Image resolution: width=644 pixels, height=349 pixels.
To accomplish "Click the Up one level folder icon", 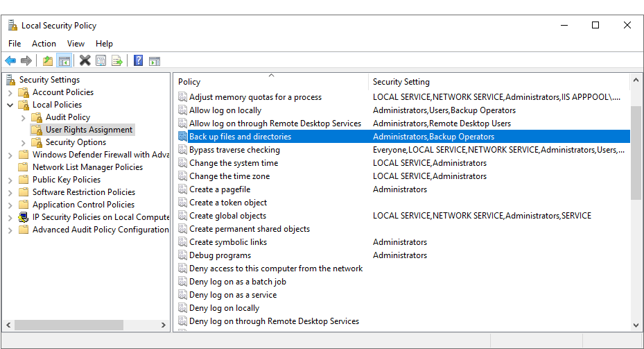I will coord(48,61).
